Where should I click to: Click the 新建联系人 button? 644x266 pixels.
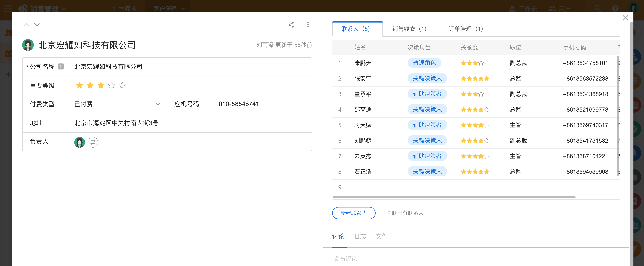pos(354,213)
